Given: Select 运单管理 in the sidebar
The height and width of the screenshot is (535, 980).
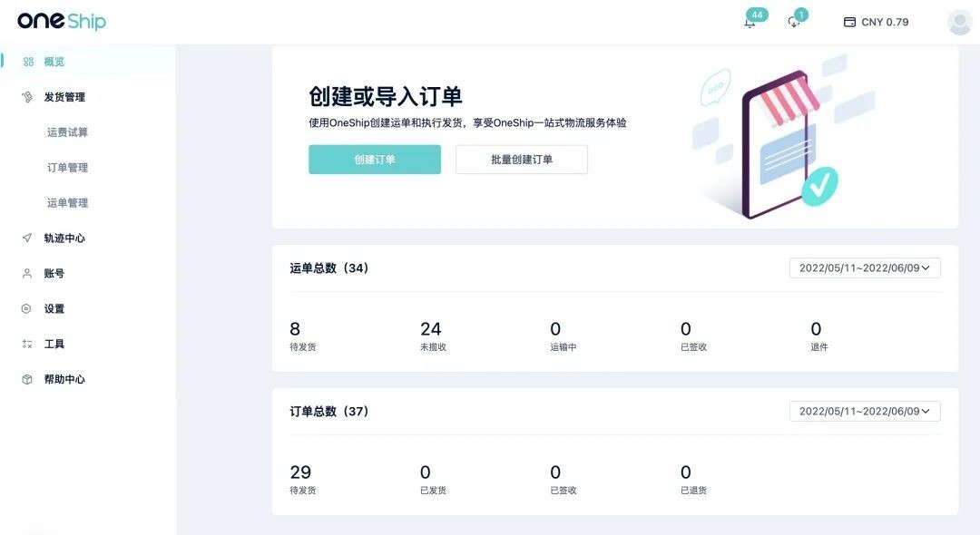Looking at the screenshot, I should click(67, 203).
